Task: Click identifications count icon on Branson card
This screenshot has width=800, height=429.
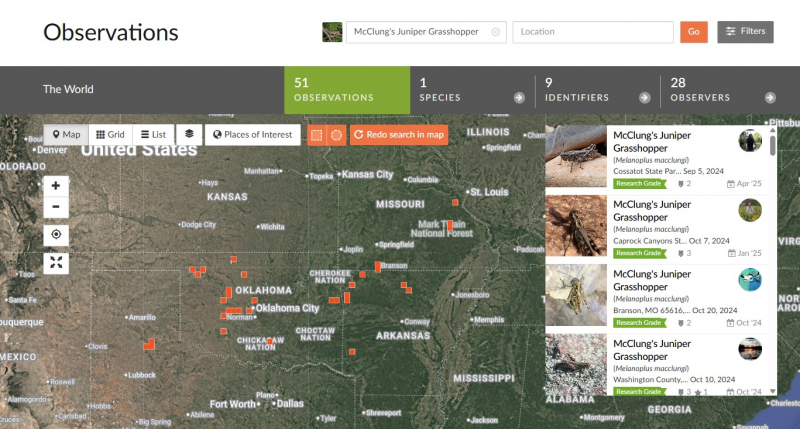Action: [681, 323]
